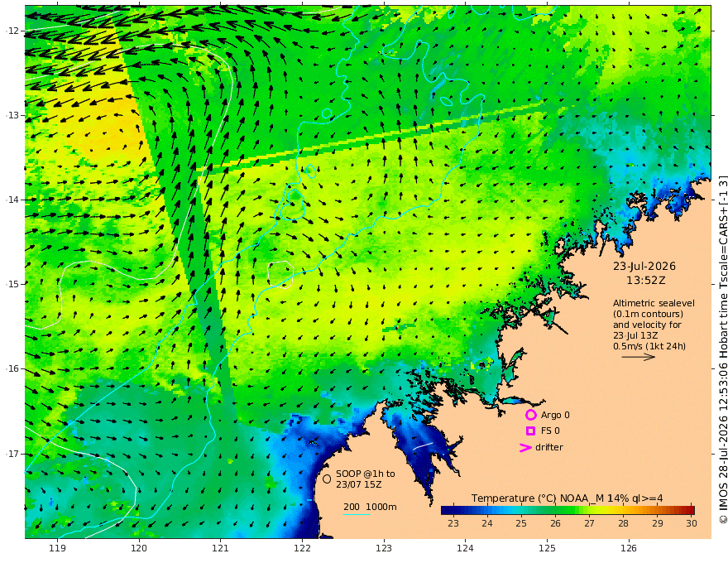Click the 'Argo 0' legend label
728x563 pixels.
pyautogui.click(x=555, y=415)
